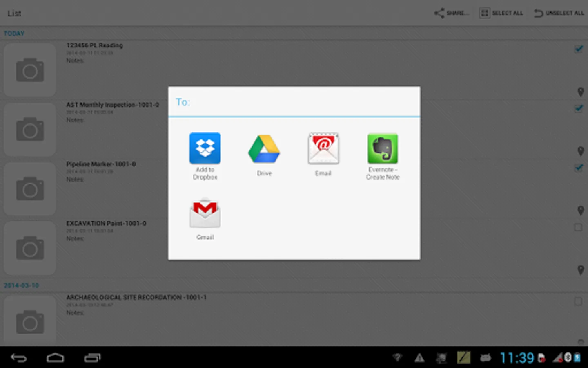Share via Gmail
Image resolution: width=588 pixels, height=368 pixels.
[x=205, y=219]
